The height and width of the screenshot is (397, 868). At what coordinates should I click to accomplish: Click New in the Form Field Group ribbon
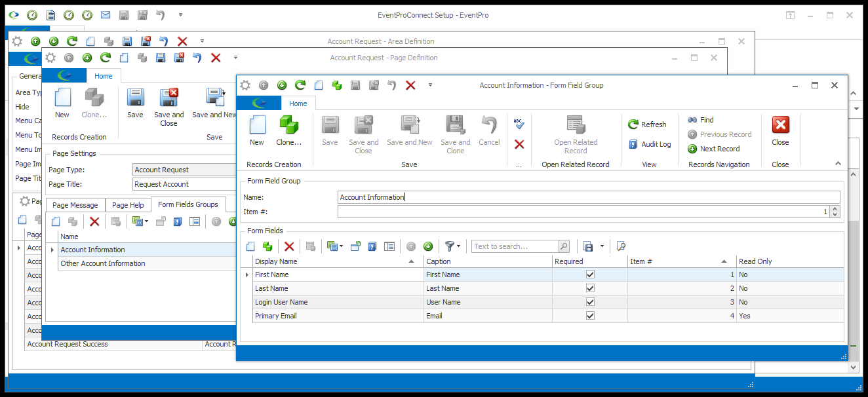pyautogui.click(x=257, y=130)
